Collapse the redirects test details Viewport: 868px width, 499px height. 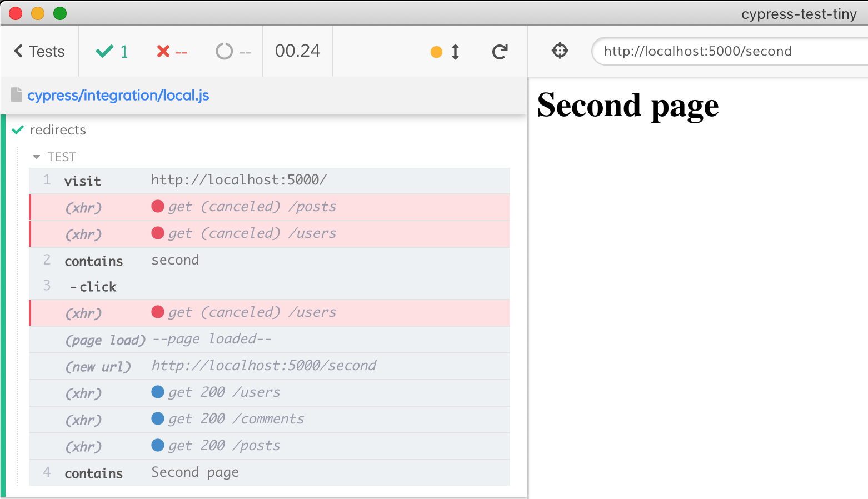58,129
